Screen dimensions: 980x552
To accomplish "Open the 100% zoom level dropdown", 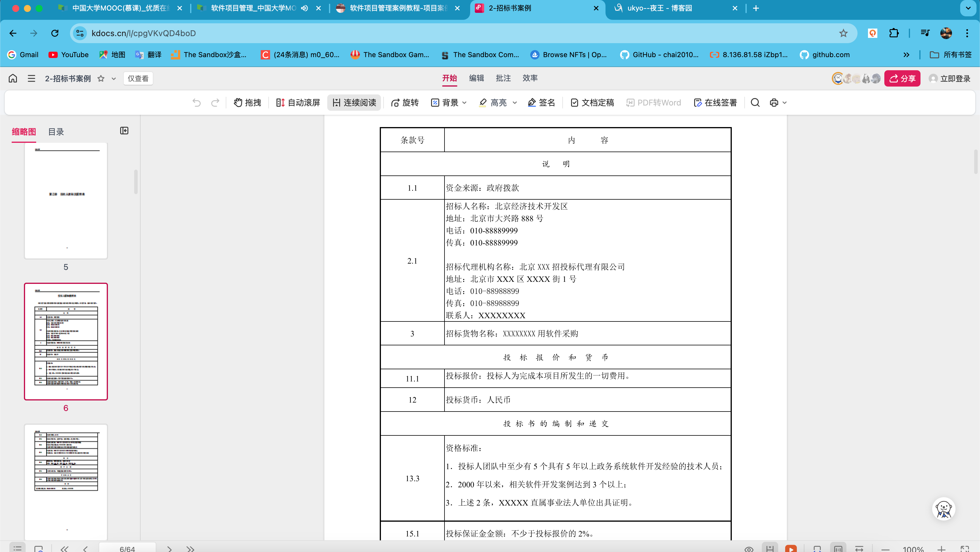I will (913, 549).
